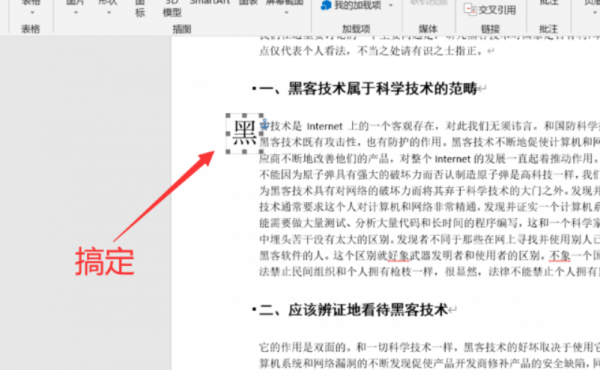
Task: Click the My Add-ins (我的加载项) icon
Action: (x=326, y=5)
